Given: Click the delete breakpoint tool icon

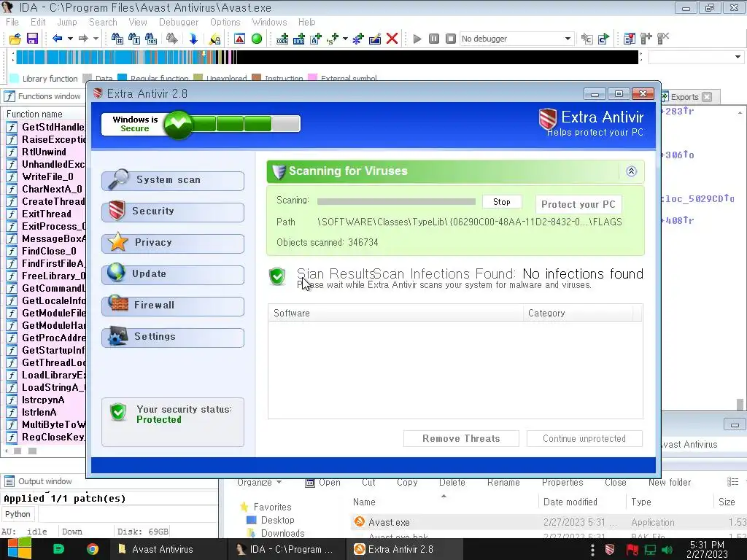Looking at the screenshot, I should tap(663, 39).
